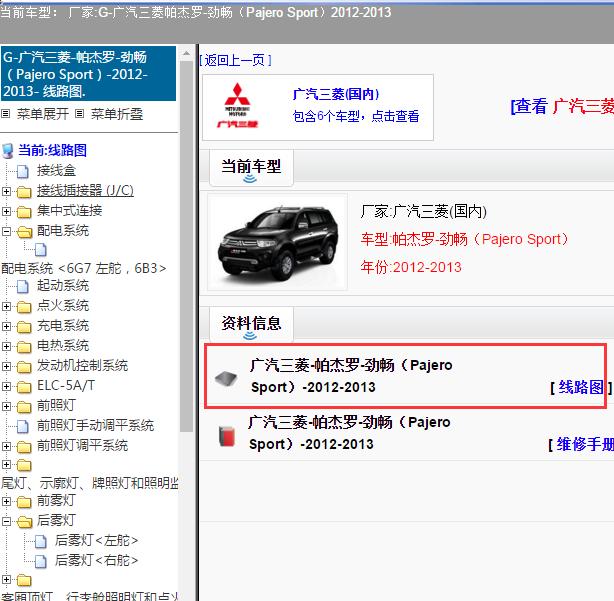The height and width of the screenshot is (601, 614).
Task: Click the 菜单折叠 list icon
Action: pyautogui.click(x=79, y=114)
